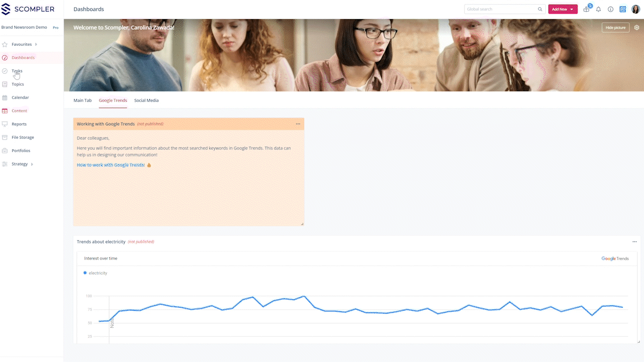Click the Global search field
This screenshot has width=644, height=362.
pyautogui.click(x=501, y=9)
